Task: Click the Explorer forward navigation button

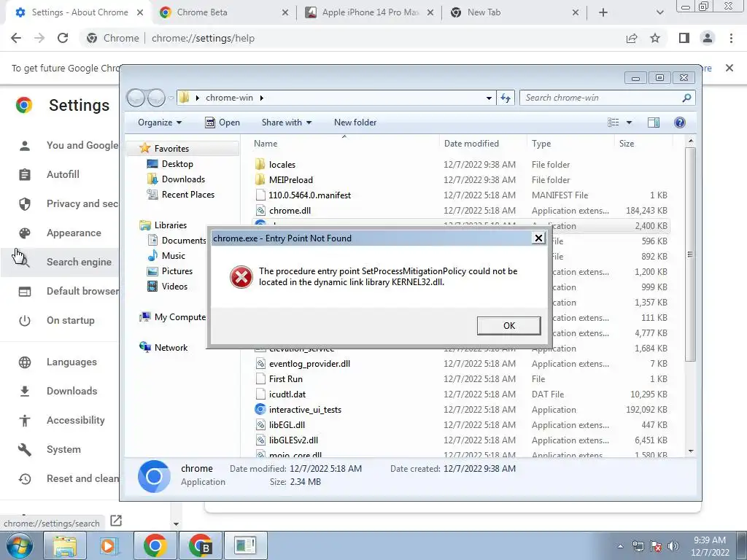Action: coord(156,98)
